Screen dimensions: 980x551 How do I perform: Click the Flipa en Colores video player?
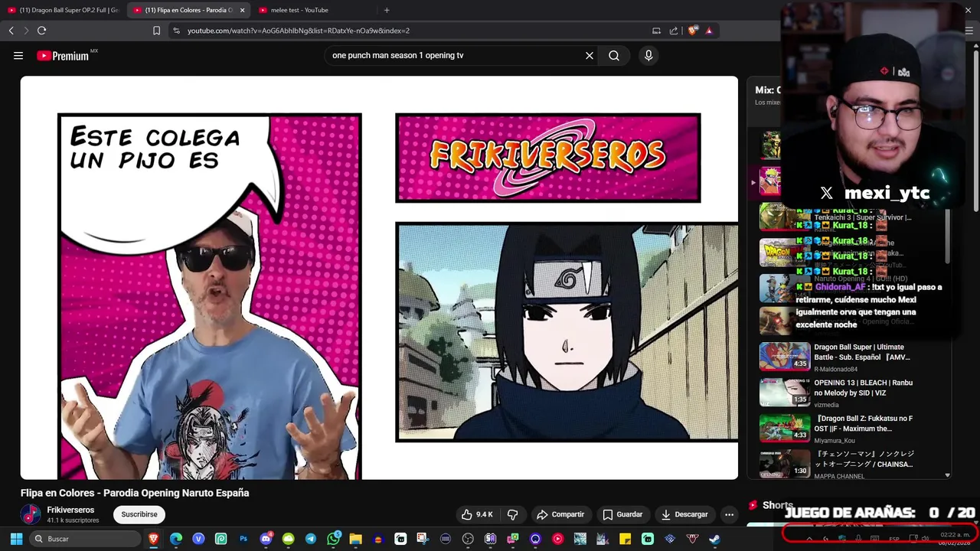tap(379, 278)
